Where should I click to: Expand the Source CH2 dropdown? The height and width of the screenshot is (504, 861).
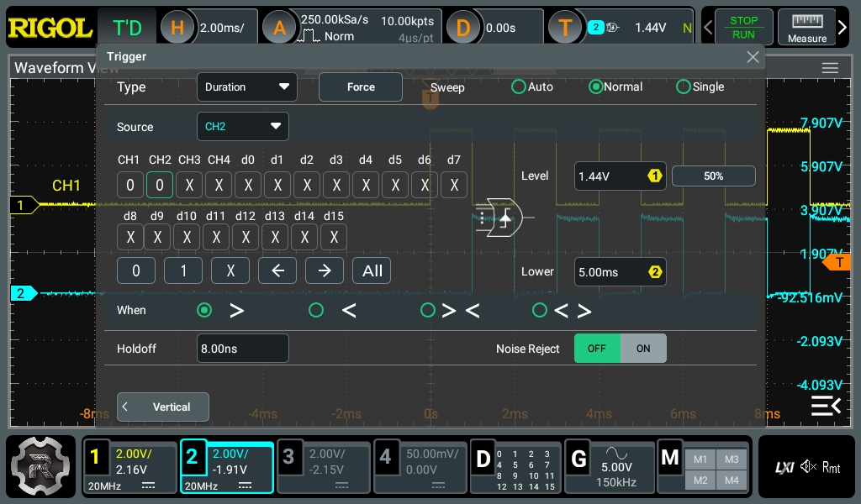(242, 127)
